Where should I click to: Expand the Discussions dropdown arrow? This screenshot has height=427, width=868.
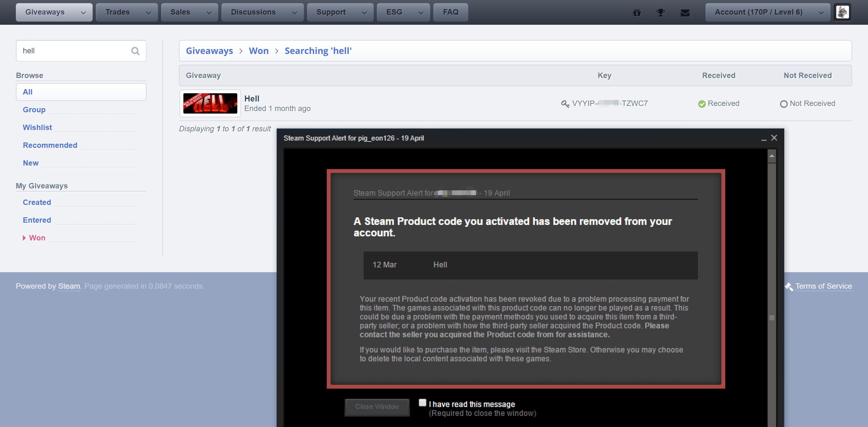[294, 13]
